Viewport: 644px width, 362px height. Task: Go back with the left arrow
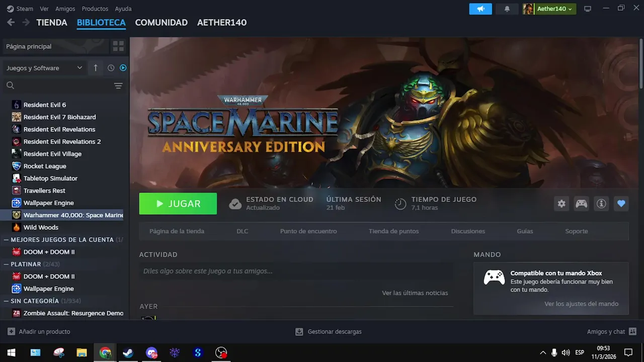pyautogui.click(x=11, y=22)
